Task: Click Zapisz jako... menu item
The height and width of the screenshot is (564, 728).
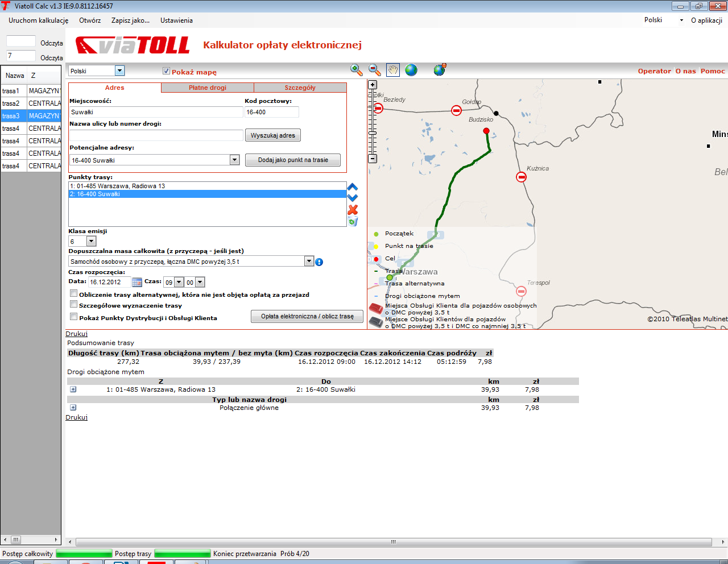Action: [x=130, y=20]
